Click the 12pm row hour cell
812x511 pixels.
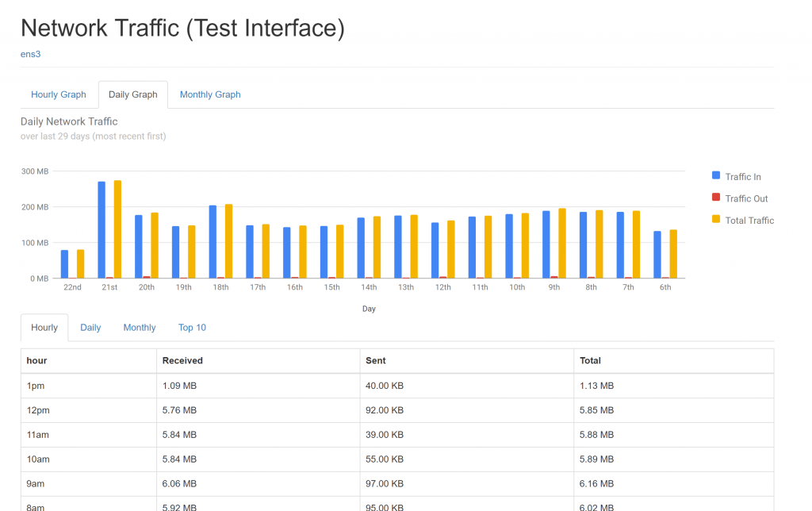pos(89,410)
